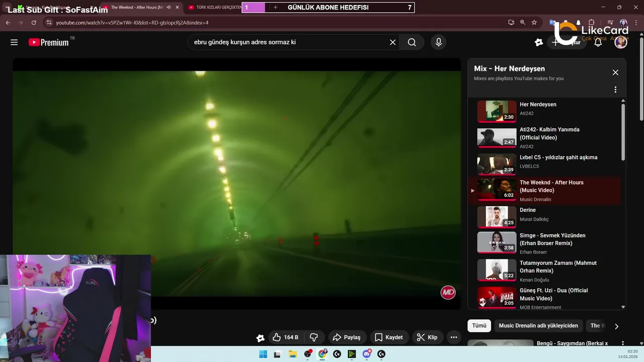Open Chrome from the taskbar
Image resolution: width=644 pixels, height=362 pixels.
coord(323,354)
